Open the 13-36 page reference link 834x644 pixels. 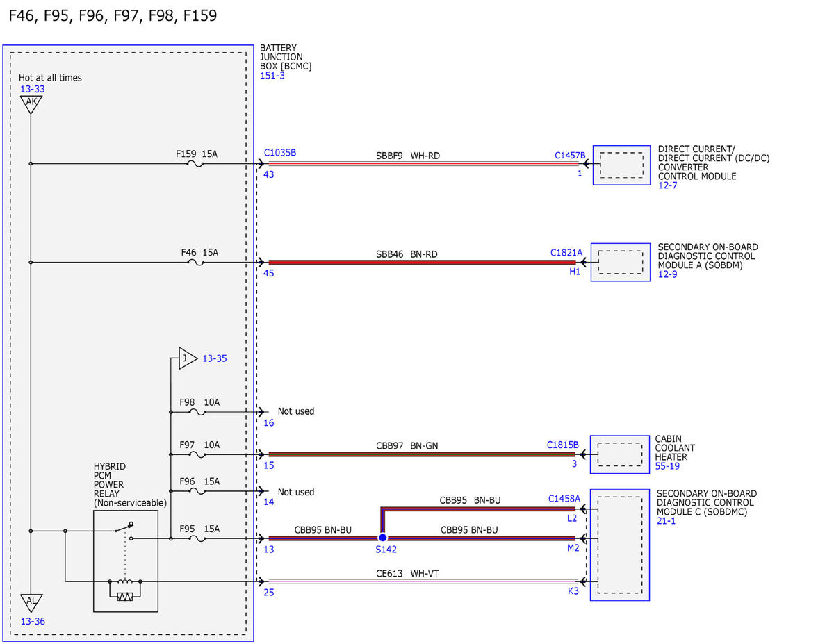[x=33, y=622]
